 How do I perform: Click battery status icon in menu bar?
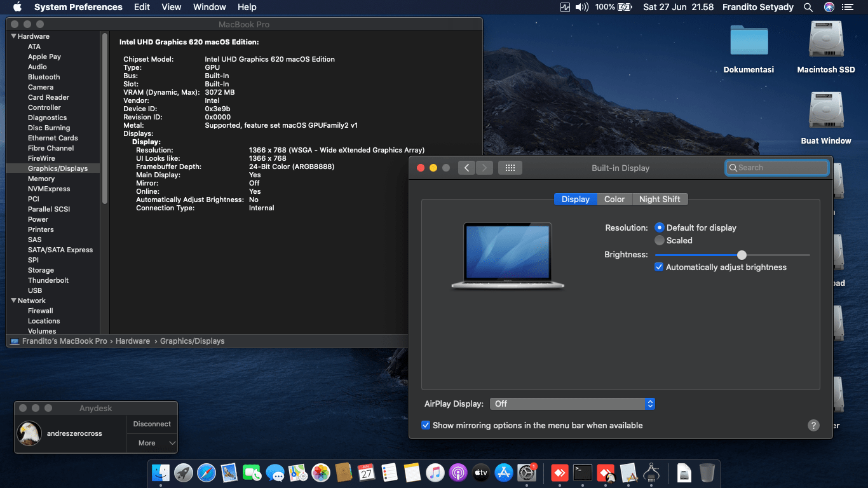point(625,7)
